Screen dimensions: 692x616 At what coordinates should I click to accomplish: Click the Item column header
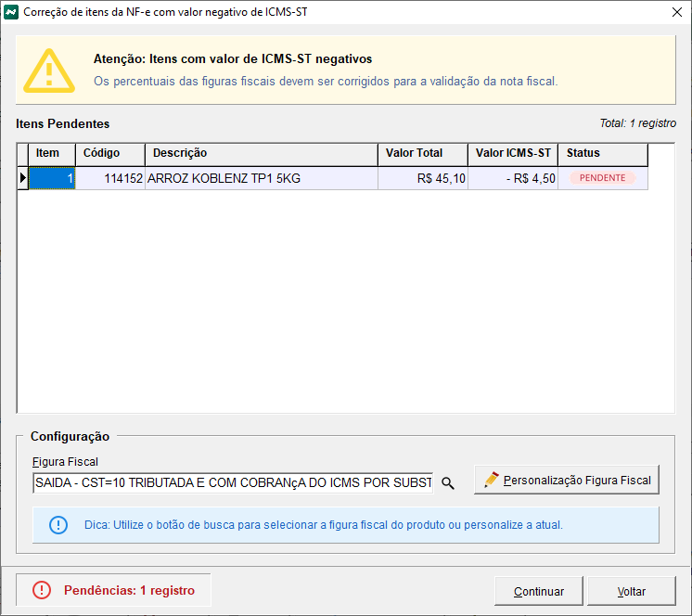pyautogui.click(x=48, y=153)
